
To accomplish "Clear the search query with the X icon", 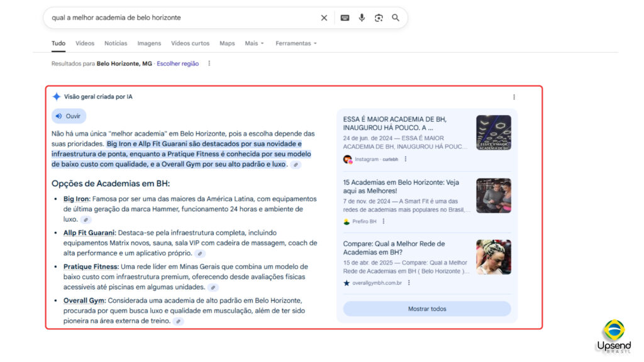I will click(324, 18).
